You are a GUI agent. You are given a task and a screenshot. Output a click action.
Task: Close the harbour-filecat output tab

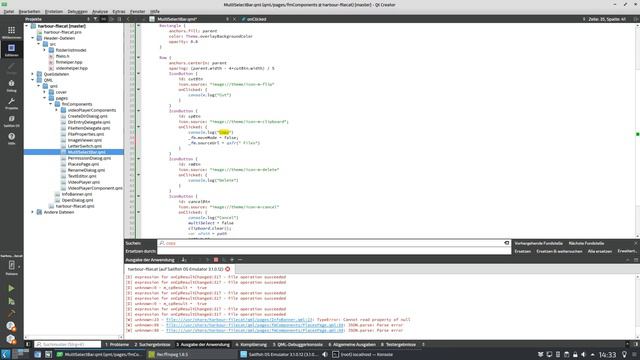click(x=228, y=269)
